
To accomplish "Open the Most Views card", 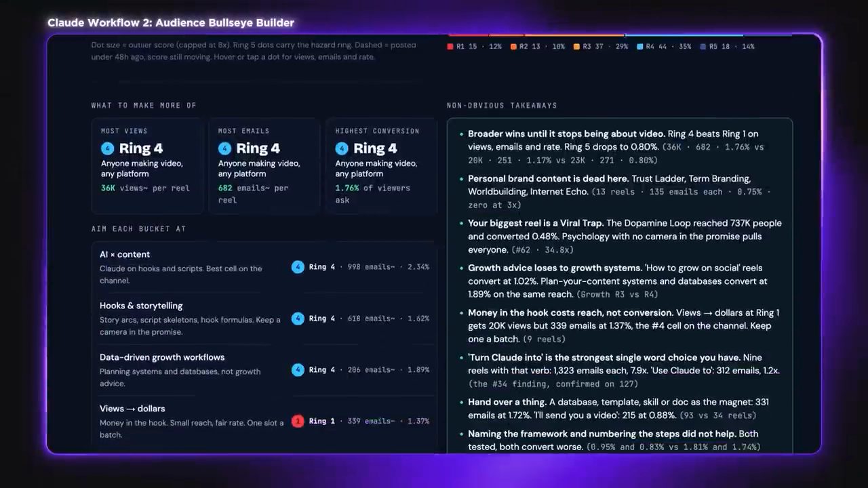I will (x=147, y=166).
